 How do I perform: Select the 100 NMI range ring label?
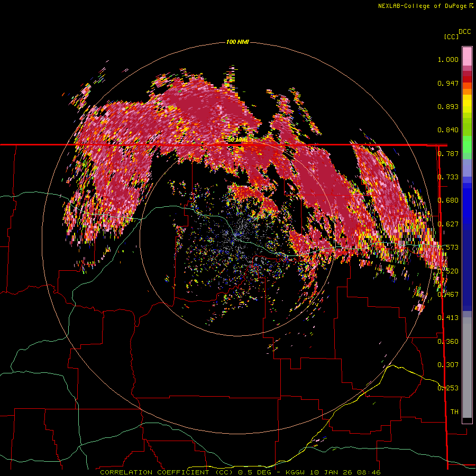click(237, 42)
